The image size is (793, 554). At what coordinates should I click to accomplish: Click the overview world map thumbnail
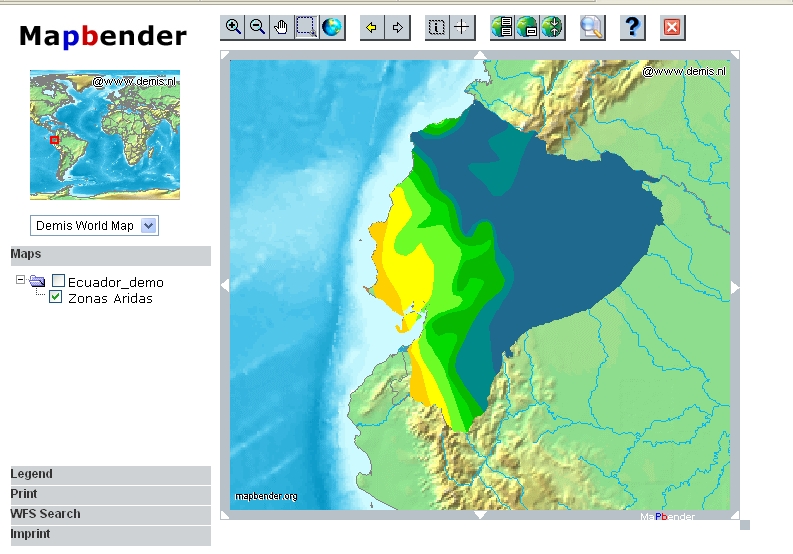pyautogui.click(x=105, y=134)
